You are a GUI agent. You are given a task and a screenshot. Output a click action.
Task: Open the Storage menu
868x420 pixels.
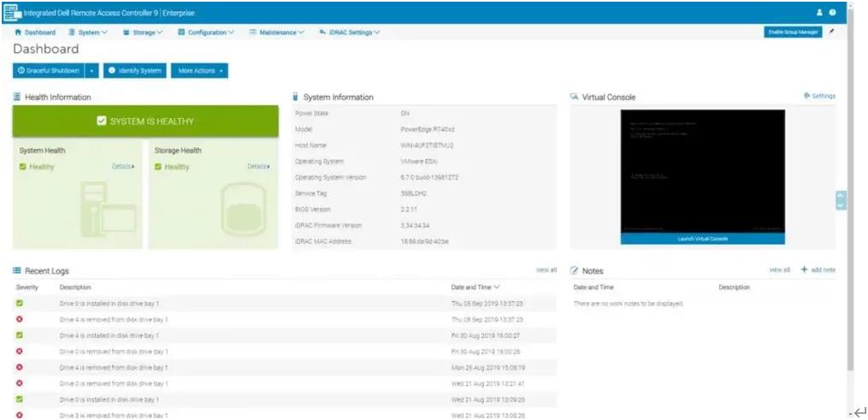[143, 33]
